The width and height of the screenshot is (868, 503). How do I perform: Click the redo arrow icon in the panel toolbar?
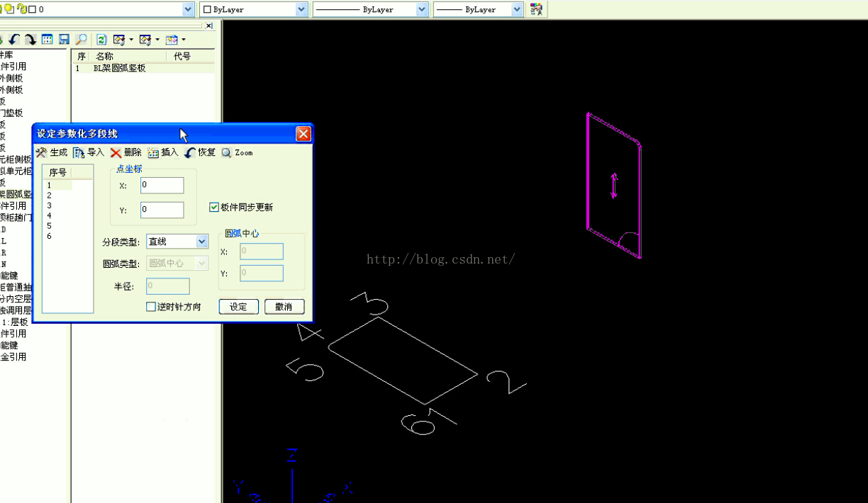coord(30,40)
